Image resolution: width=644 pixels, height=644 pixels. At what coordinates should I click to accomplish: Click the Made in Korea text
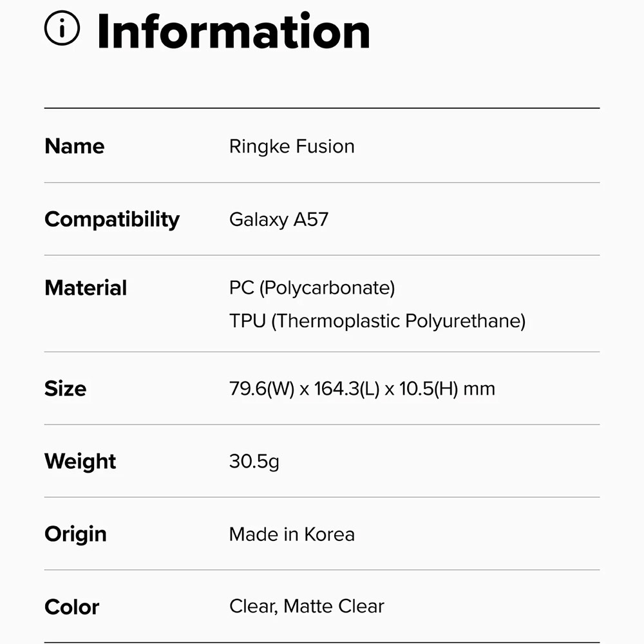(x=292, y=535)
